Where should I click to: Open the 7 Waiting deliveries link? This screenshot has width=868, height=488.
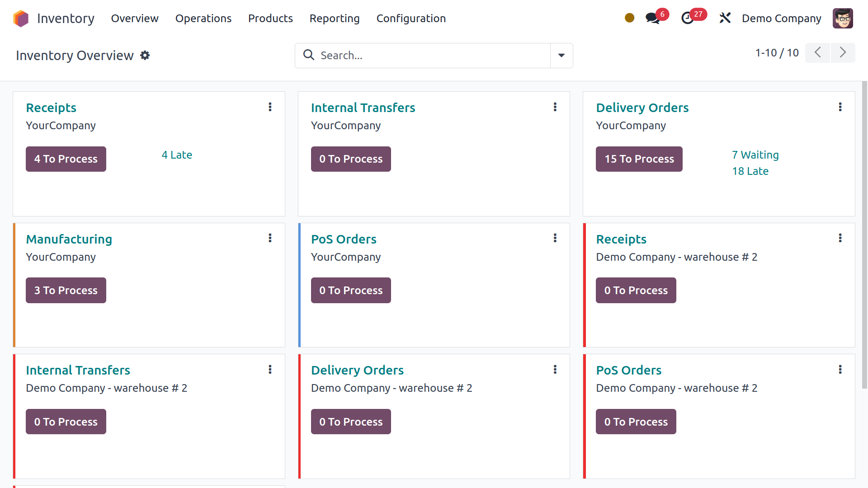(755, 155)
